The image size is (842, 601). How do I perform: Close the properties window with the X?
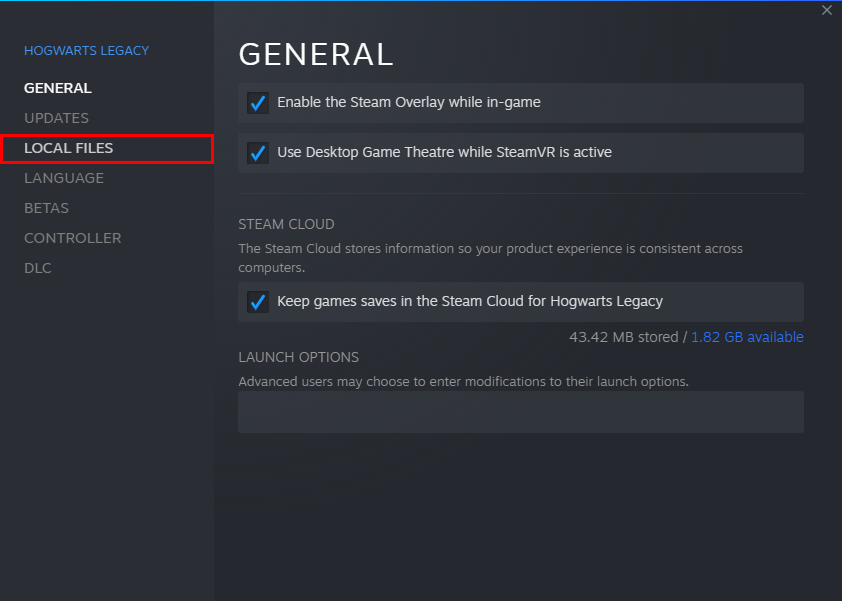[x=827, y=10]
